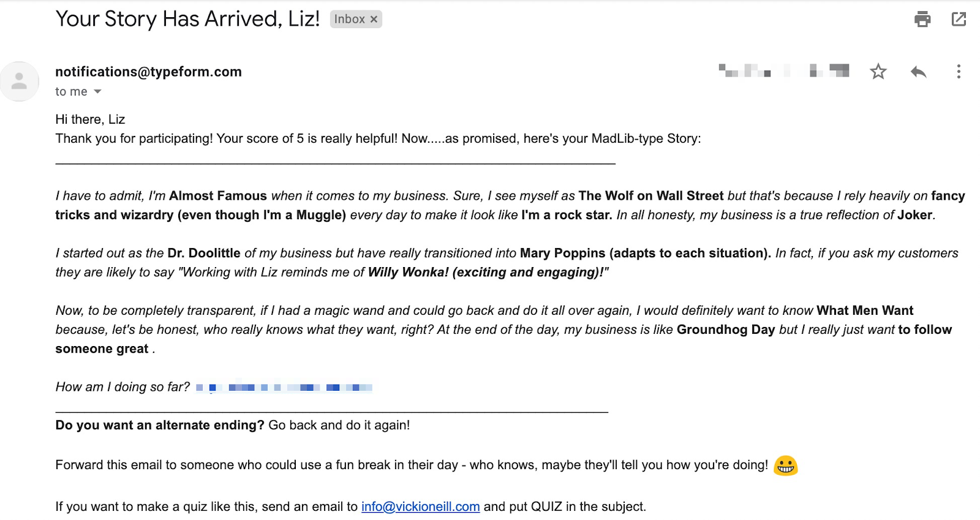Click the blurred email date and time
980x520 pixels.
click(x=784, y=71)
